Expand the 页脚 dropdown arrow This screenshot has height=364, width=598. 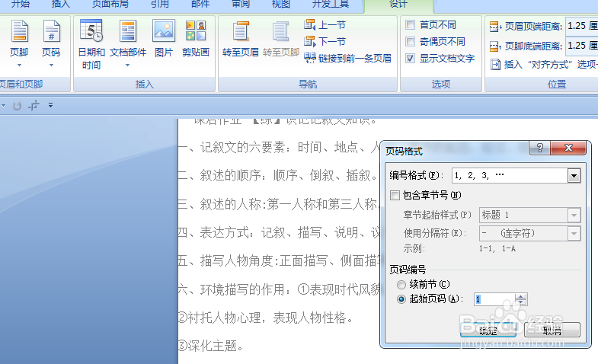point(19,65)
